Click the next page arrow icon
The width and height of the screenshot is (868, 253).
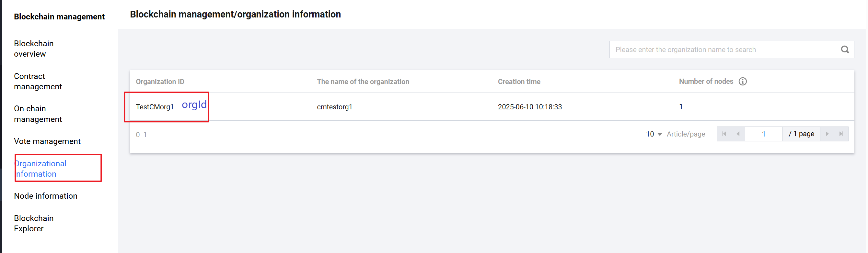point(828,134)
